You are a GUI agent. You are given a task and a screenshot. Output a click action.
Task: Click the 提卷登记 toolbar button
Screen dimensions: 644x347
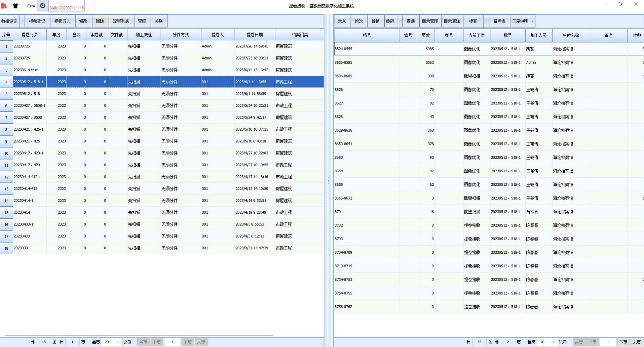pos(37,21)
